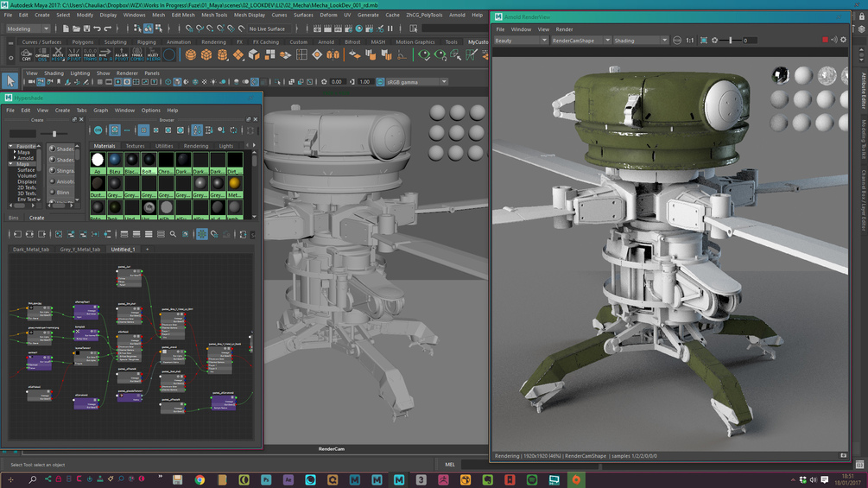Click the input connections icon in Hypershade graph toolbar
Image resolution: width=868 pixels, height=488 pixels.
coord(17,234)
